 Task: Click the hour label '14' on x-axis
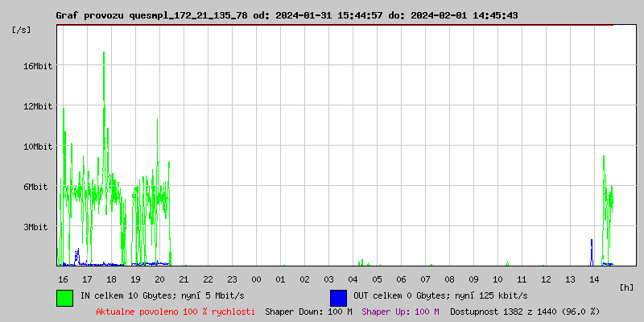[594, 279]
